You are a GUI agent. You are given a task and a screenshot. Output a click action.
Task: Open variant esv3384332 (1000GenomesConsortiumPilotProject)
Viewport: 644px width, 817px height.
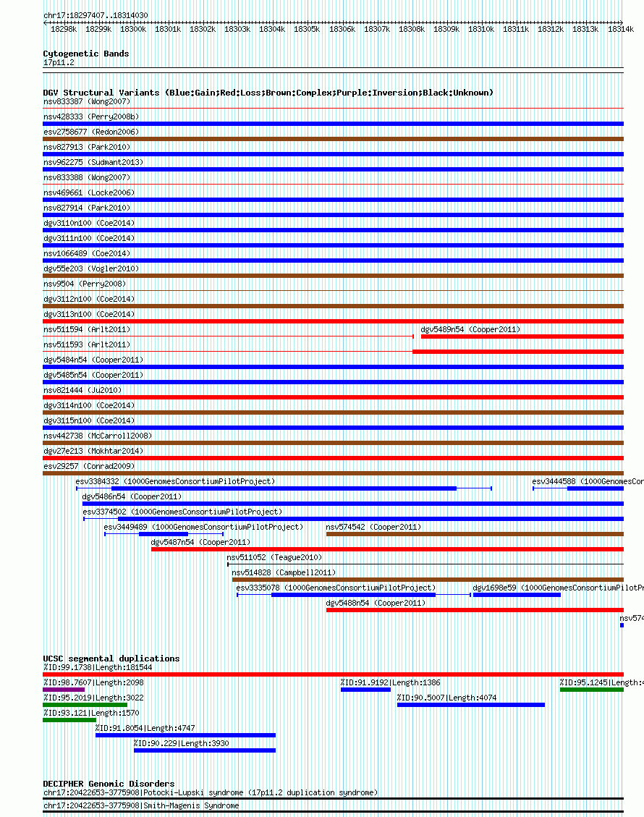coord(175,481)
